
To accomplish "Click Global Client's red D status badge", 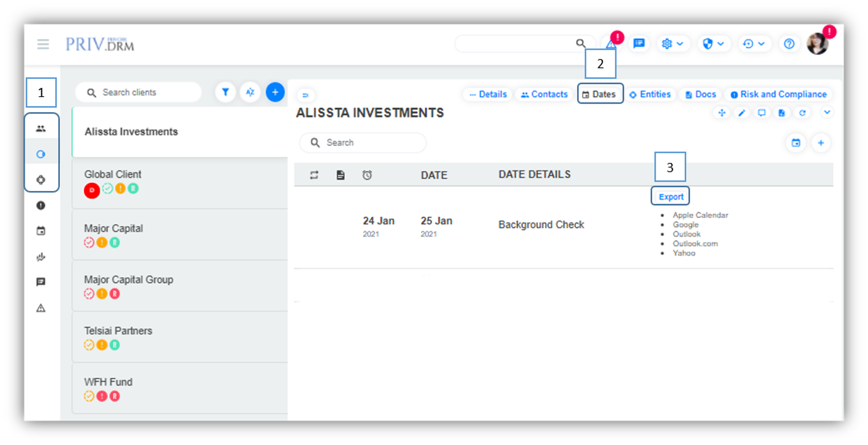I will (92, 190).
